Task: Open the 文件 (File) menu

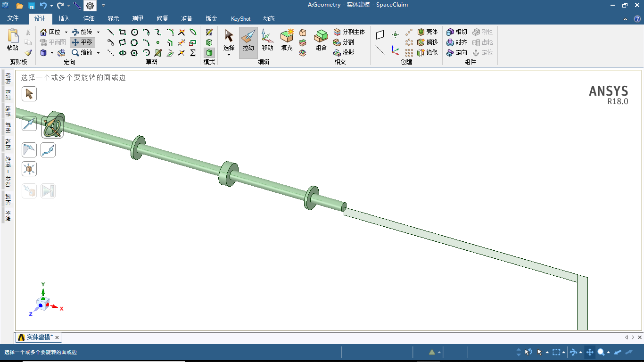Action: coord(13,19)
